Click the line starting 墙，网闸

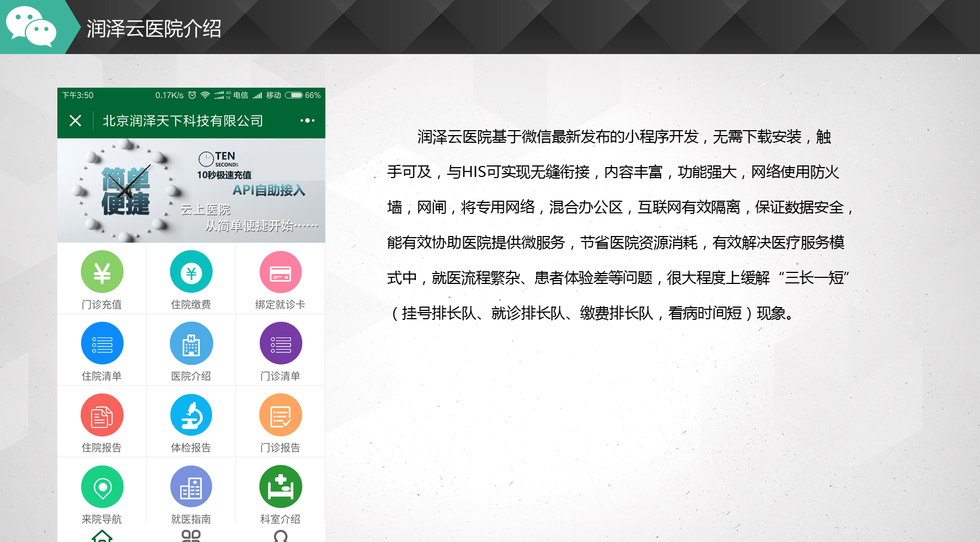620,207
